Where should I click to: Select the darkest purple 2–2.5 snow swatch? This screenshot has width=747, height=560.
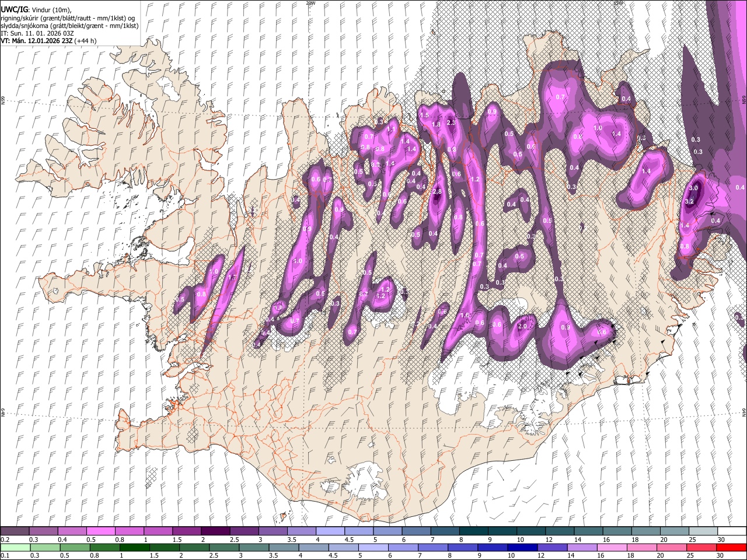pyautogui.click(x=215, y=531)
